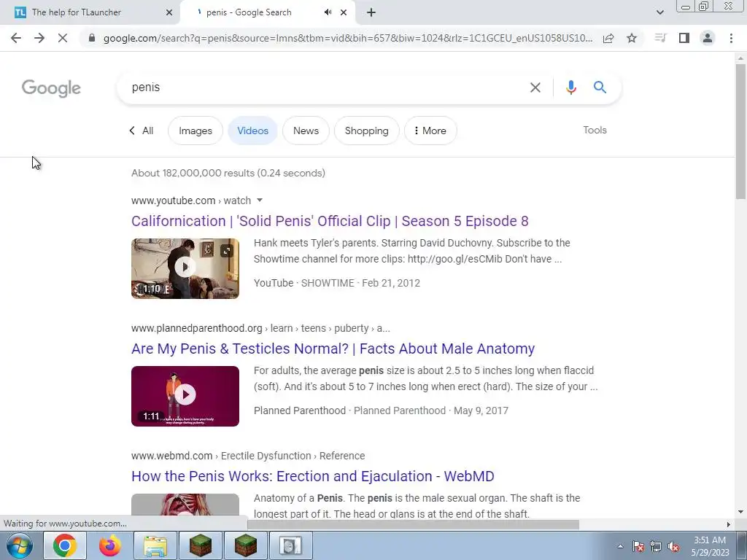Open the tab search chevron
The width and height of the screenshot is (747, 560).
[x=659, y=12]
